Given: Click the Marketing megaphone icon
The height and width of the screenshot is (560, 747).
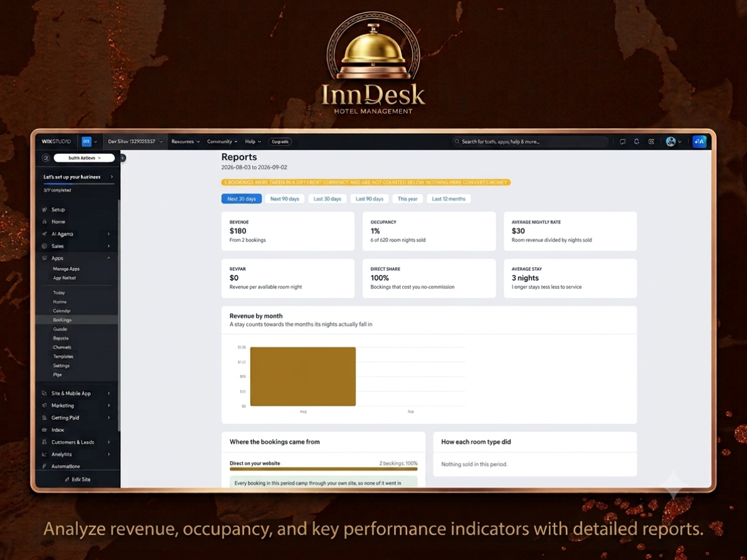Looking at the screenshot, I should pos(44,406).
